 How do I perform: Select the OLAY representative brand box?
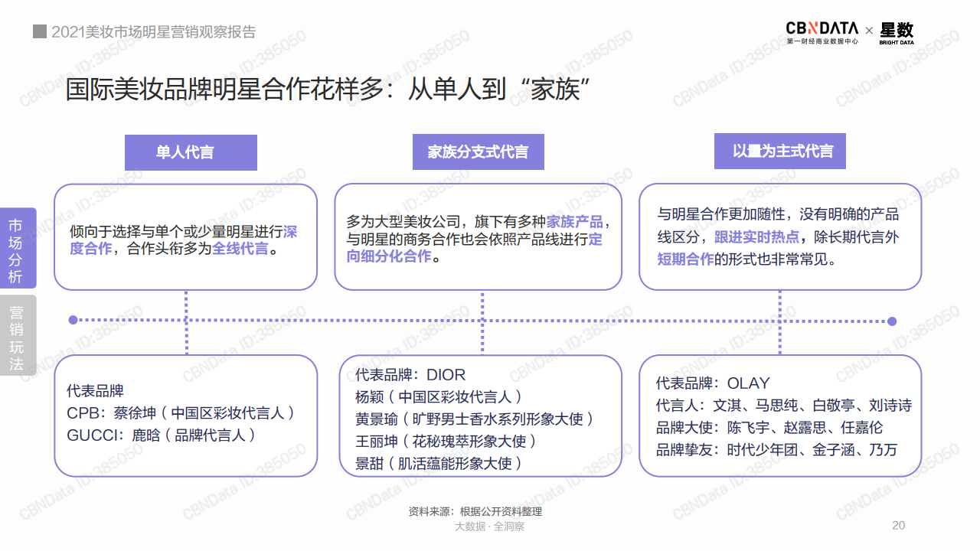click(779, 416)
